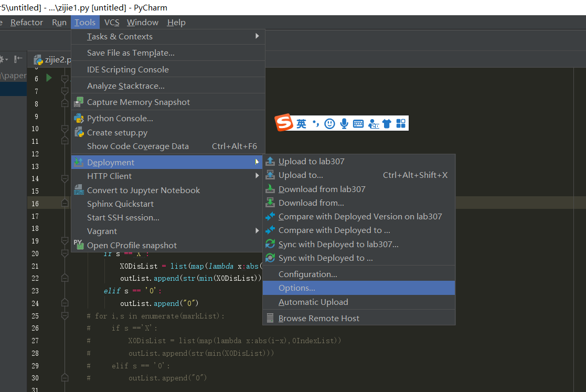Click Upload to lab307 icon
This screenshot has width=586, height=392.
click(270, 162)
